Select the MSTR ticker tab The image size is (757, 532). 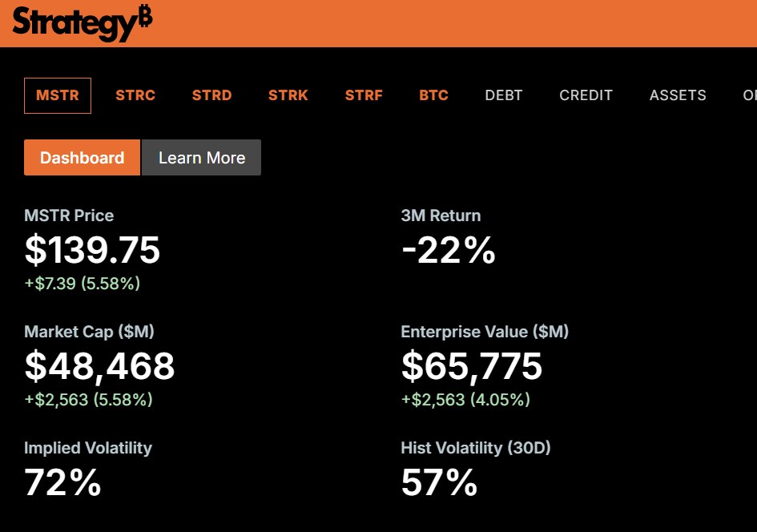pos(57,95)
